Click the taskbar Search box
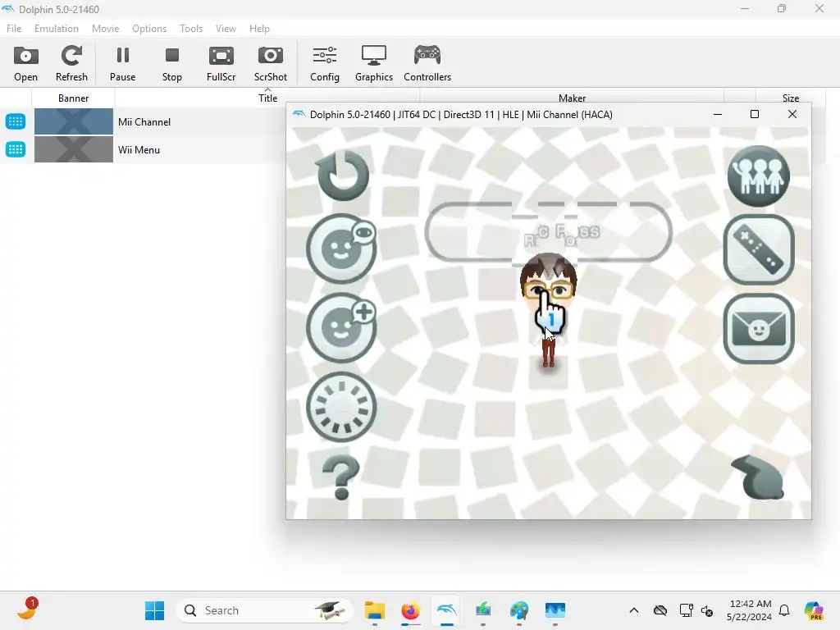Image resolution: width=840 pixels, height=630 pixels. coord(263,610)
